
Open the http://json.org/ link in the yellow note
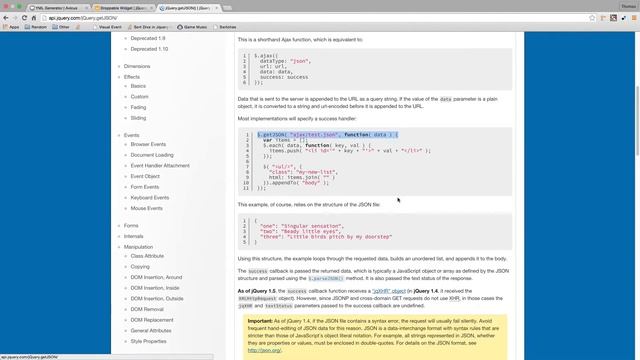264,350
